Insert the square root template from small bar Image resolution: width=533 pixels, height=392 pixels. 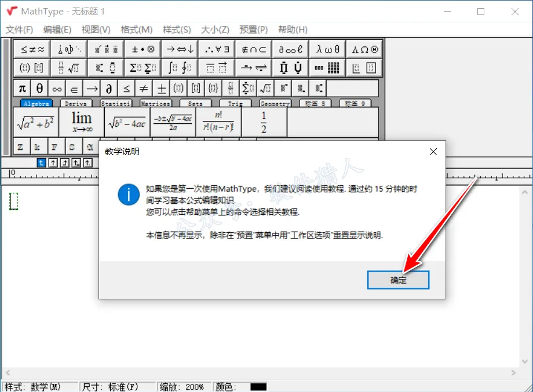265,89
